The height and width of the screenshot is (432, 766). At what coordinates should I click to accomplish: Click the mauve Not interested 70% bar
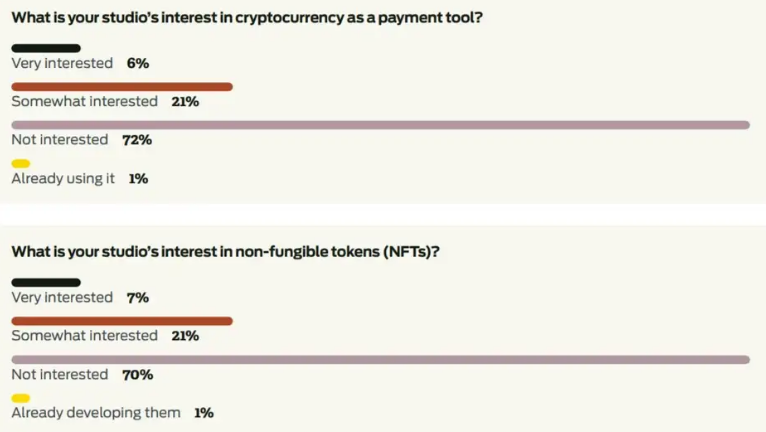click(381, 360)
